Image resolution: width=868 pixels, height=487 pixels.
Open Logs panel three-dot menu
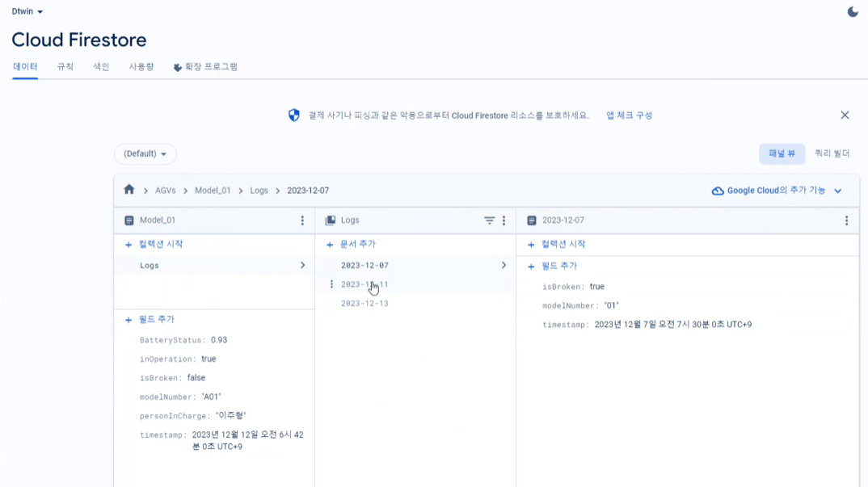coord(504,220)
